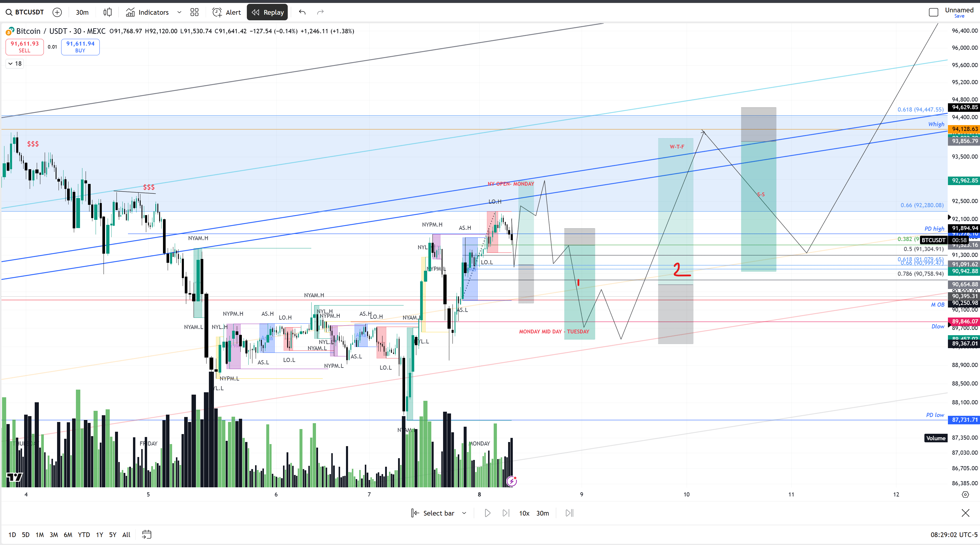Viewport: 980px width, 545px height.
Task: Select the YTD range tab
Action: pyautogui.click(x=84, y=534)
